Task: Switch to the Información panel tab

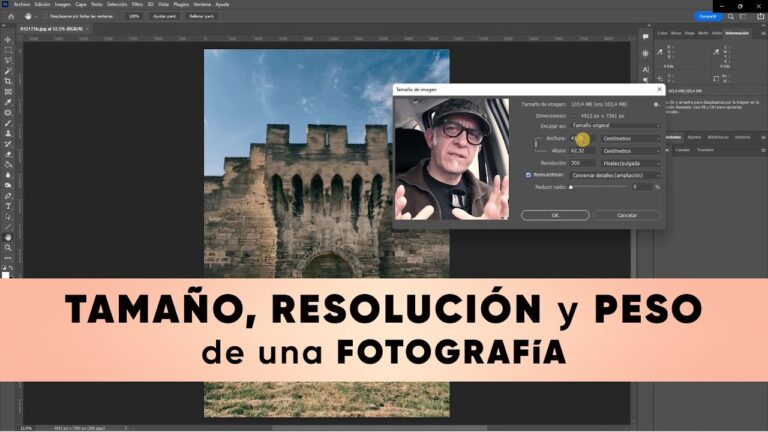Action: pos(736,33)
